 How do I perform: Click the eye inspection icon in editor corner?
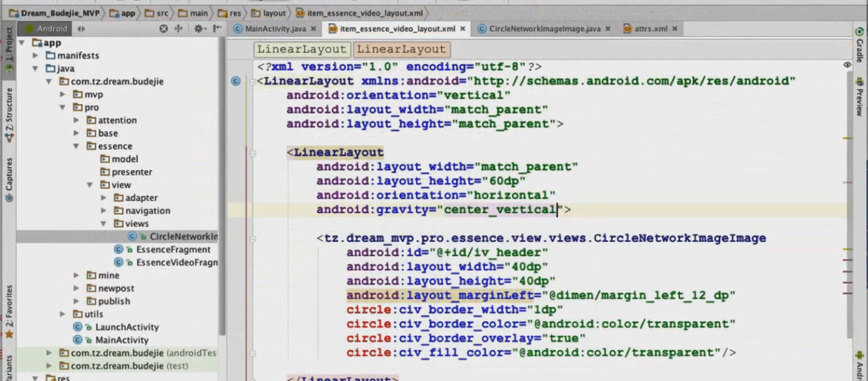point(847,65)
